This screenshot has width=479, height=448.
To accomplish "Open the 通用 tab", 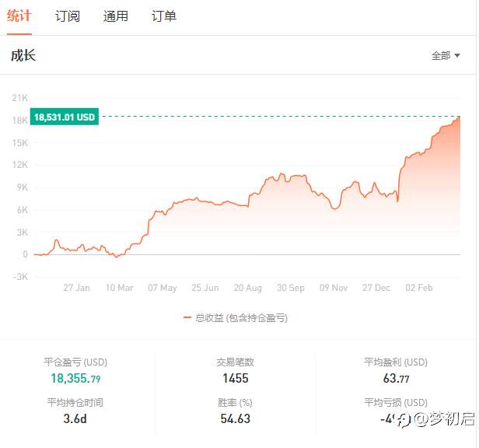I will (x=115, y=16).
